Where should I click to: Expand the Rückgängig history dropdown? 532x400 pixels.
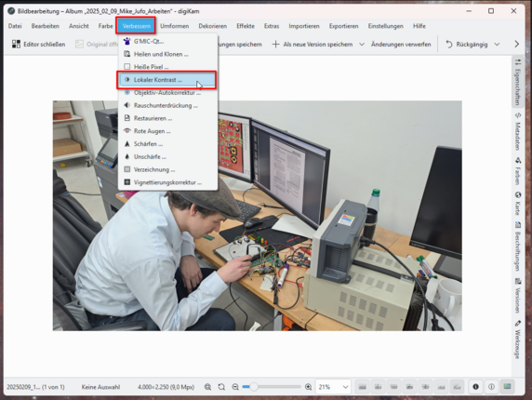tap(497, 45)
